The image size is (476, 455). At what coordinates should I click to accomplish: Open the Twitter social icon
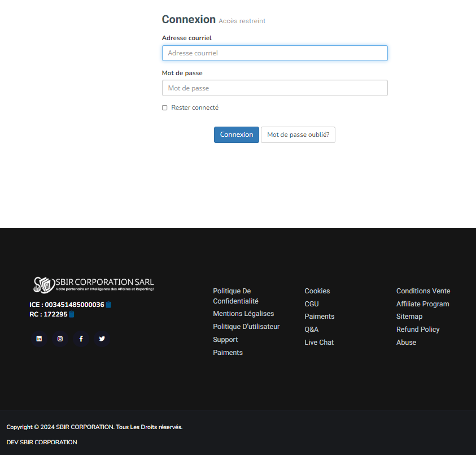(x=102, y=339)
